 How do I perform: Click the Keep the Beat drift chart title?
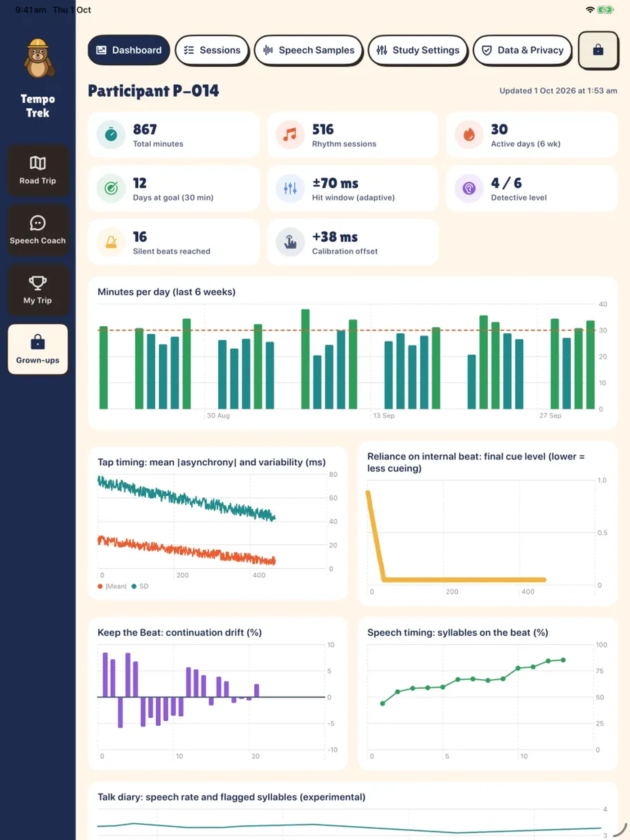180,632
